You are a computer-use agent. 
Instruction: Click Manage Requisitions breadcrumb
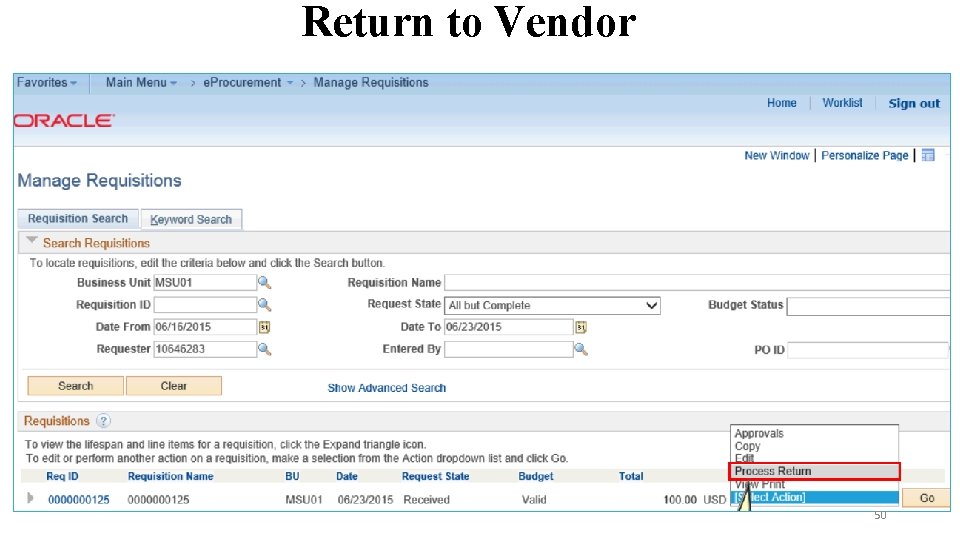(x=371, y=83)
